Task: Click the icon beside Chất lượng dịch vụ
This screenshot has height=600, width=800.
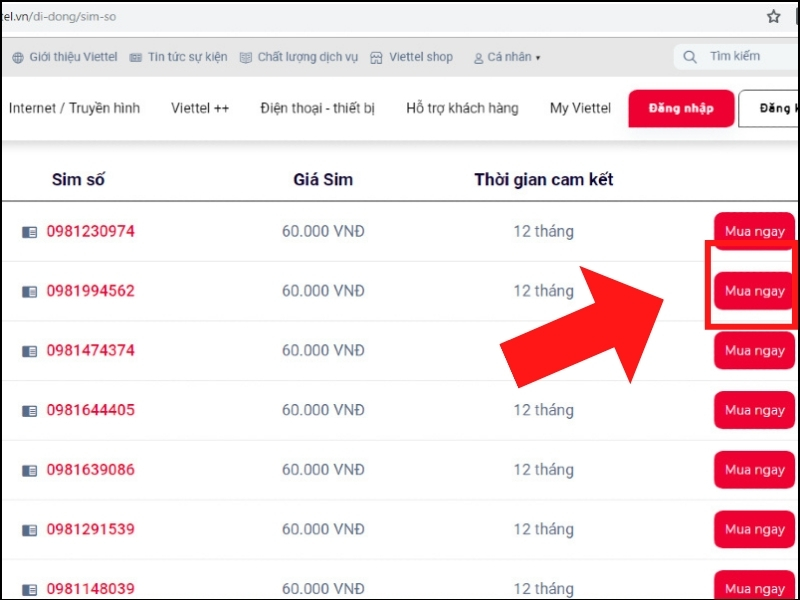Action: click(246, 58)
